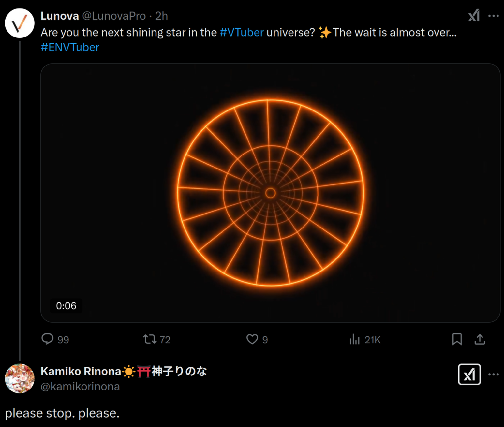This screenshot has height=427, width=504.
Task: Click the 0:06 video duration badge
Action: tap(66, 306)
